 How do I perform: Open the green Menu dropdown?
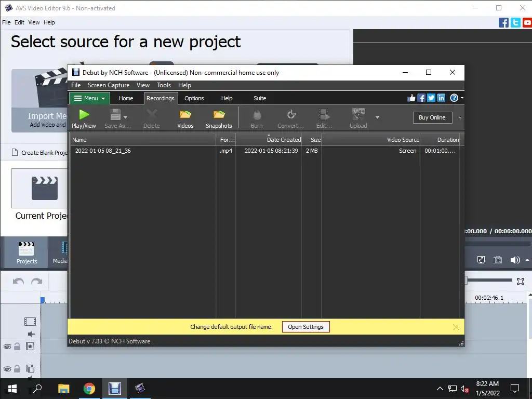[x=89, y=98]
